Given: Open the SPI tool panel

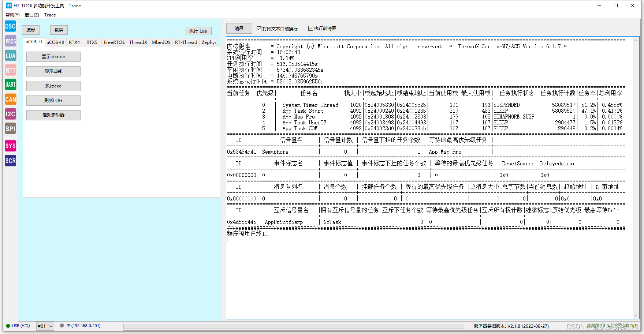Looking at the screenshot, I should pyautogui.click(x=10, y=128).
